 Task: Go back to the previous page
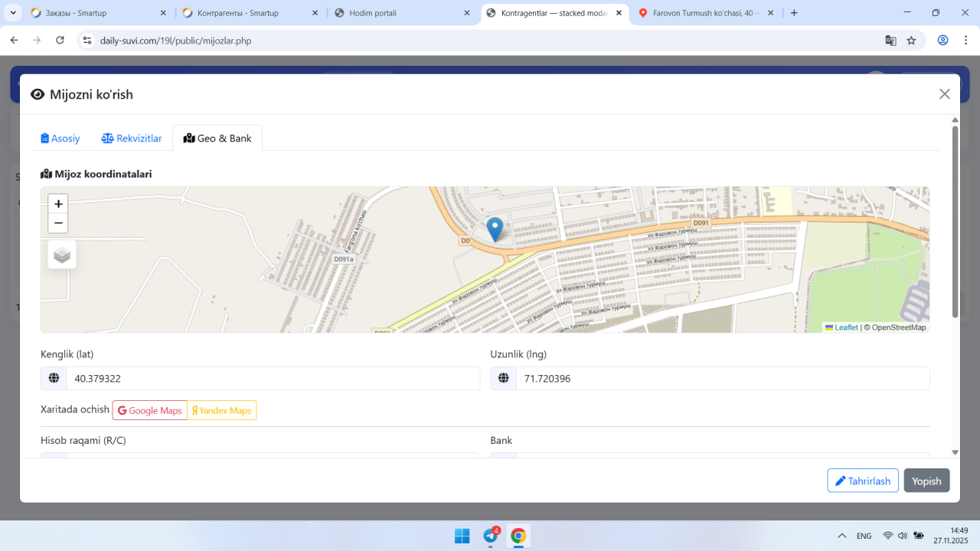[14, 41]
